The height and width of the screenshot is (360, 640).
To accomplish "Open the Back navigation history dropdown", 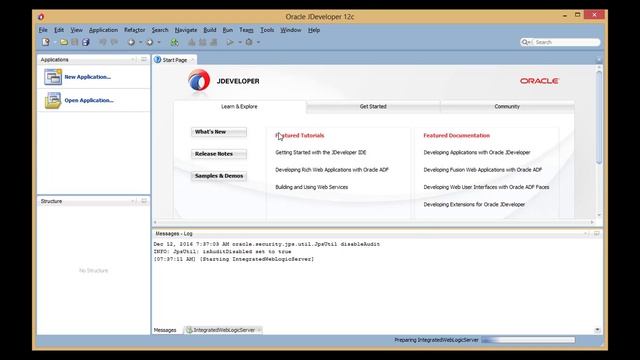I will tap(140, 42).
